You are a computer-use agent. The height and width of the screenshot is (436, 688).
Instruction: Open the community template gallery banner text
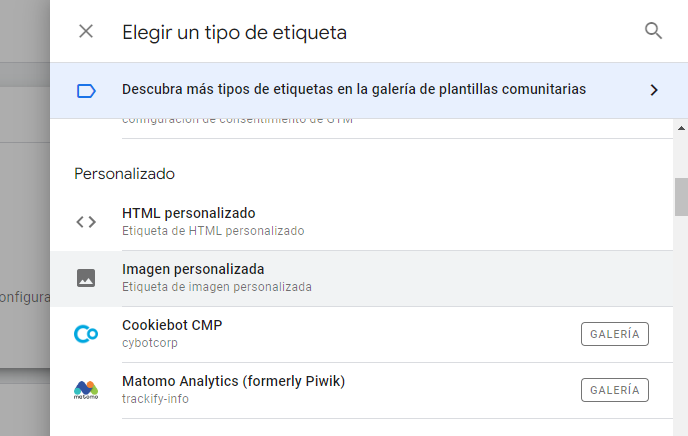point(354,89)
